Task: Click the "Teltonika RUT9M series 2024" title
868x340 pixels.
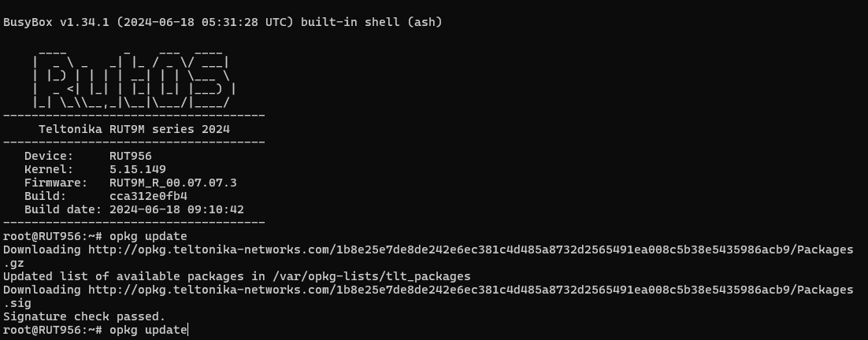Action: point(134,129)
